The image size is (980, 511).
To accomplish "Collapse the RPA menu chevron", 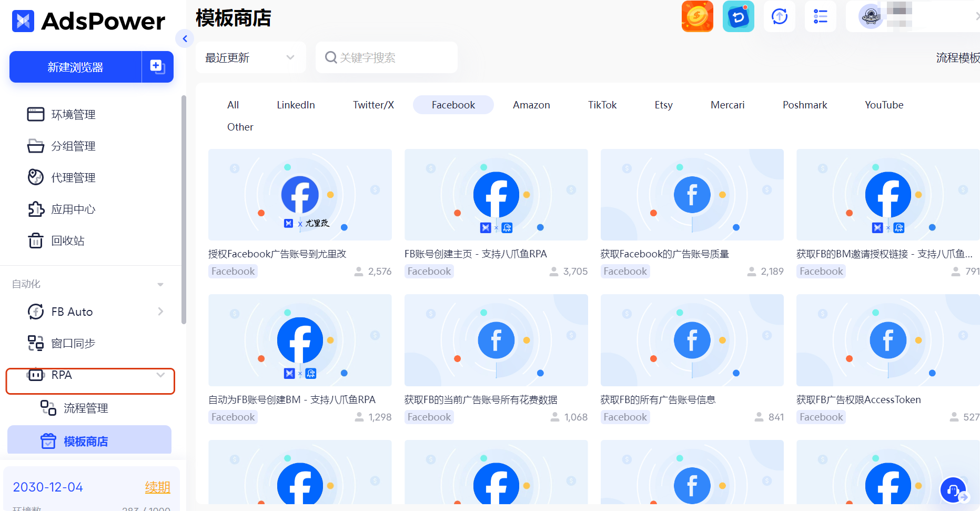I will (160, 375).
